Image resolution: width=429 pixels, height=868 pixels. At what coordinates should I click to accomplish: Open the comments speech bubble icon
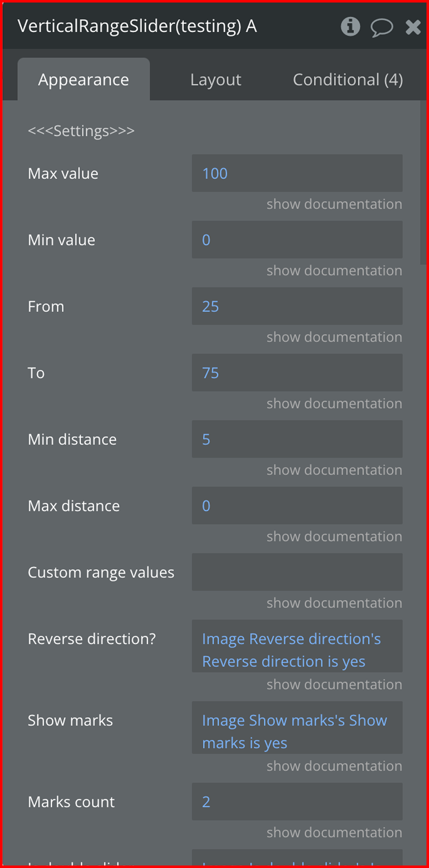(381, 28)
